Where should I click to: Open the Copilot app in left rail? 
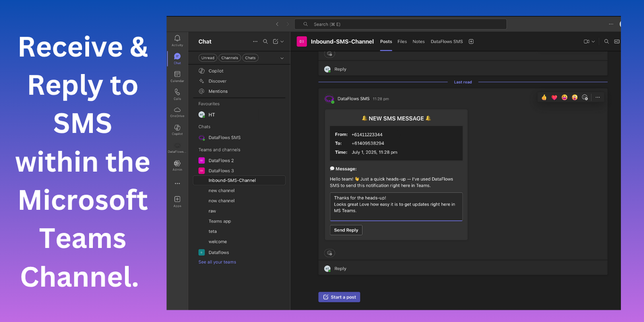click(x=177, y=129)
